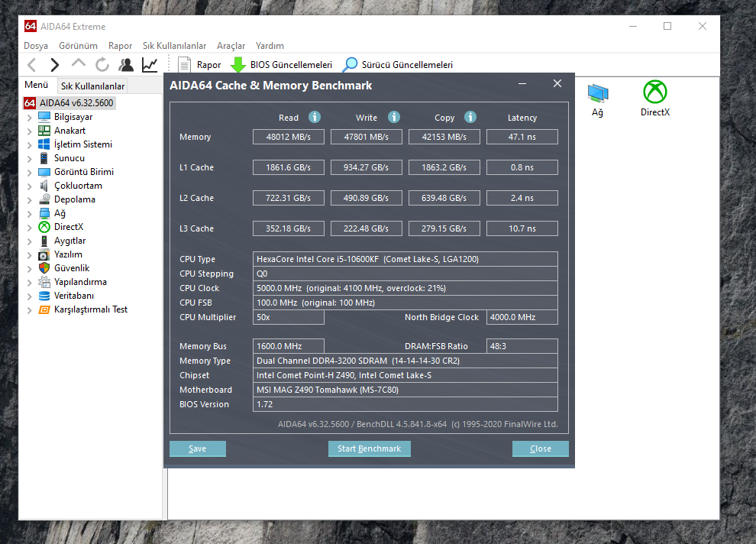Click the Memory Read value 48012 MB/s
The image size is (756, 544).
click(289, 137)
